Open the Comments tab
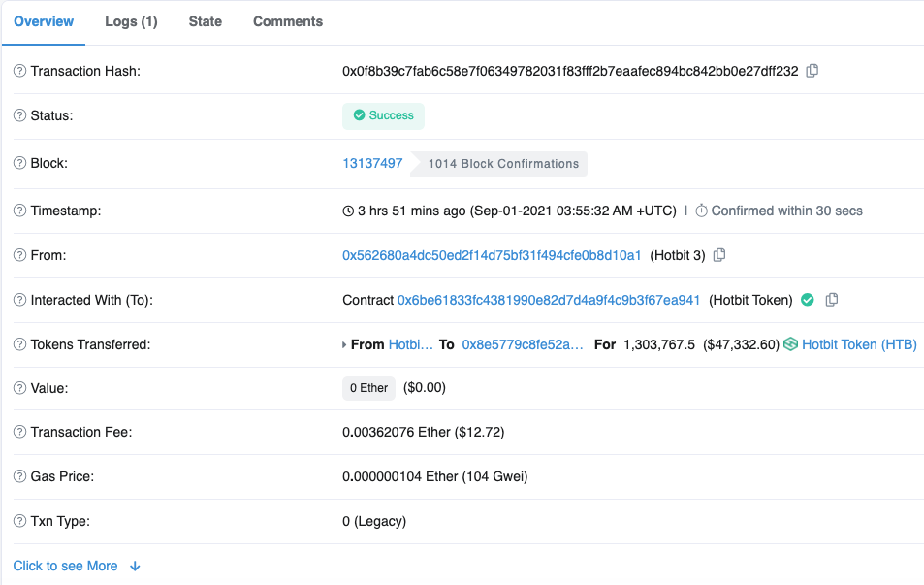This screenshot has width=924, height=585. click(288, 21)
